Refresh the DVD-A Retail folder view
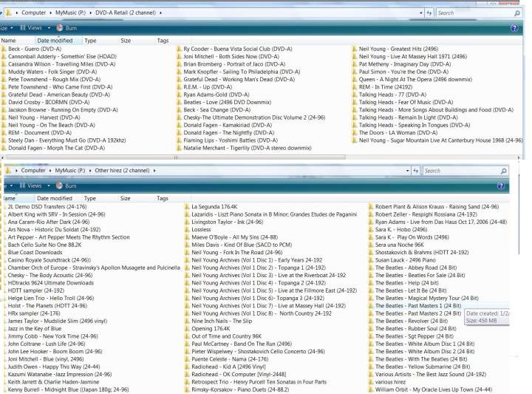This screenshot has width=532, height=394. tap(429, 13)
